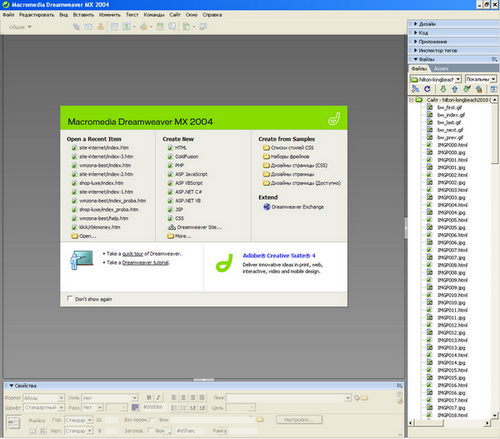This screenshot has height=439, width=500.
Task: Click the Adobe Creative Suite 4 link
Action: point(279,256)
